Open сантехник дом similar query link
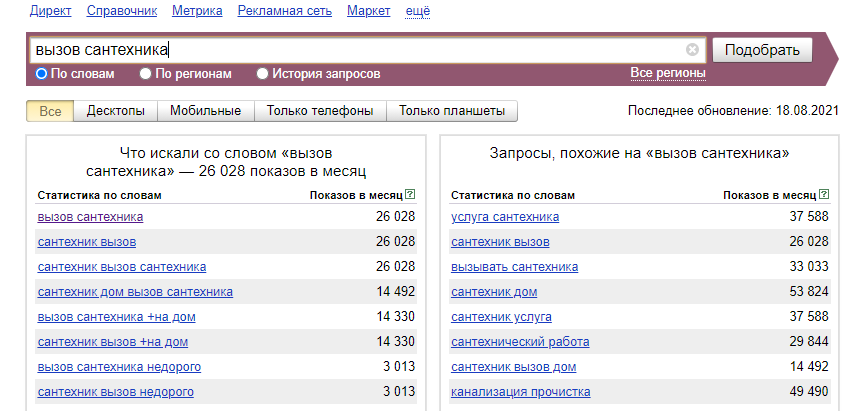849x411 pixels. click(494, 292)
